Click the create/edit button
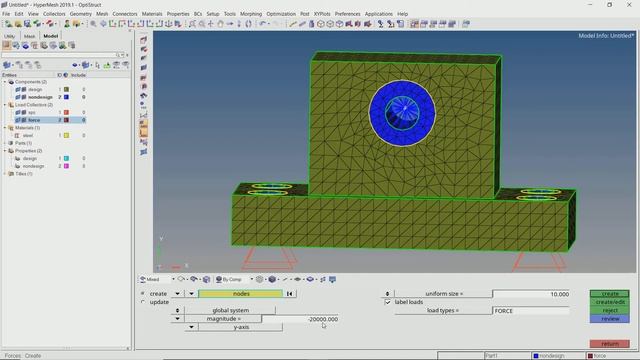The width and height of the screenshot is (640, 360). pyautogui.click(x=609, y=302)
